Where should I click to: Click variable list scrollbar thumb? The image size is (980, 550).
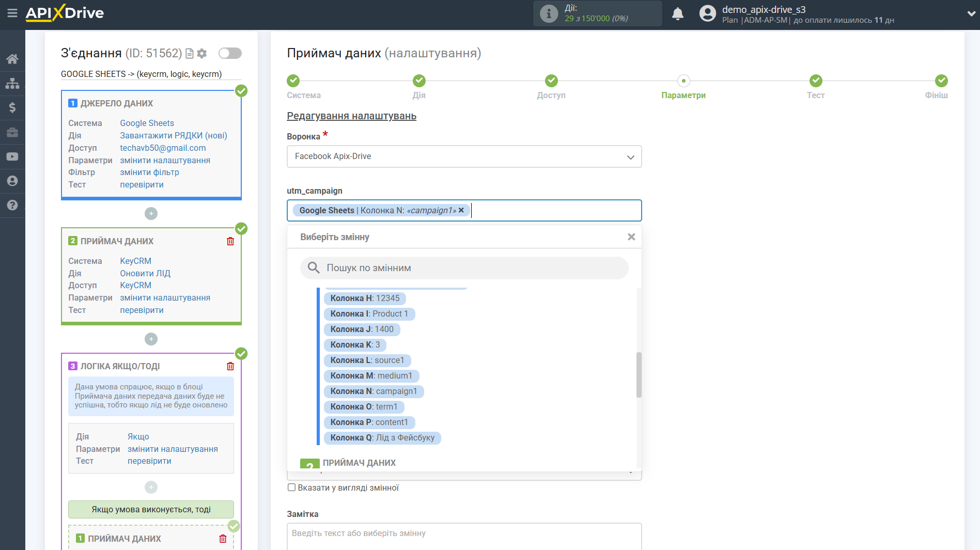coord(639,375)
